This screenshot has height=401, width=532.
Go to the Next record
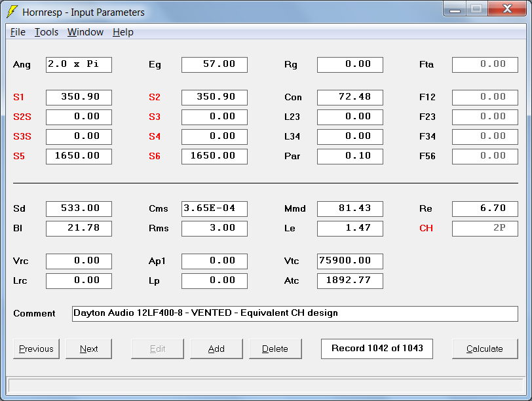[88, 349]
